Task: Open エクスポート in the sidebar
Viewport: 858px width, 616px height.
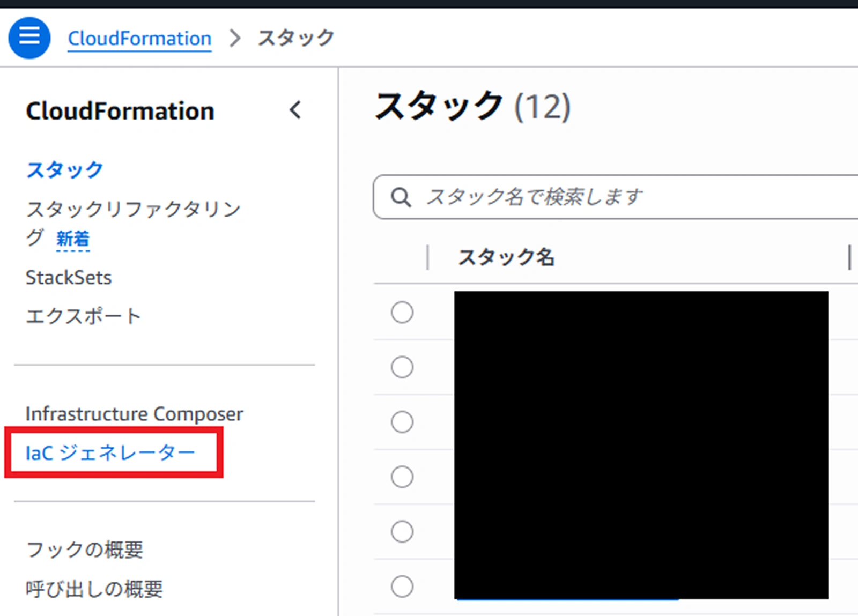Action: [x=83, y=316]
